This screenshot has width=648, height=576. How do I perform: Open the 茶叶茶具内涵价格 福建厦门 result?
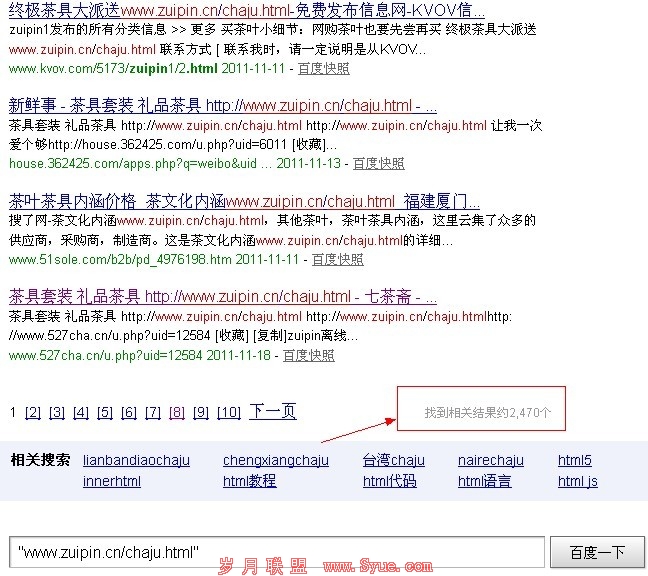[x=244, y=202]
